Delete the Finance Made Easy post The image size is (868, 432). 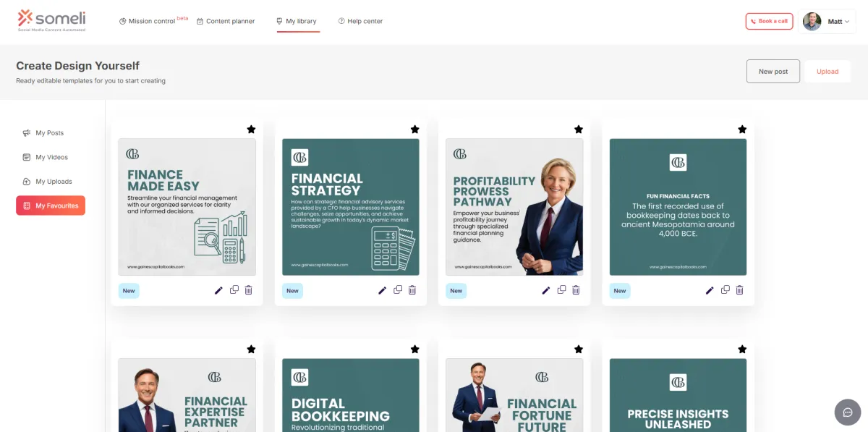tap(249, 290)
